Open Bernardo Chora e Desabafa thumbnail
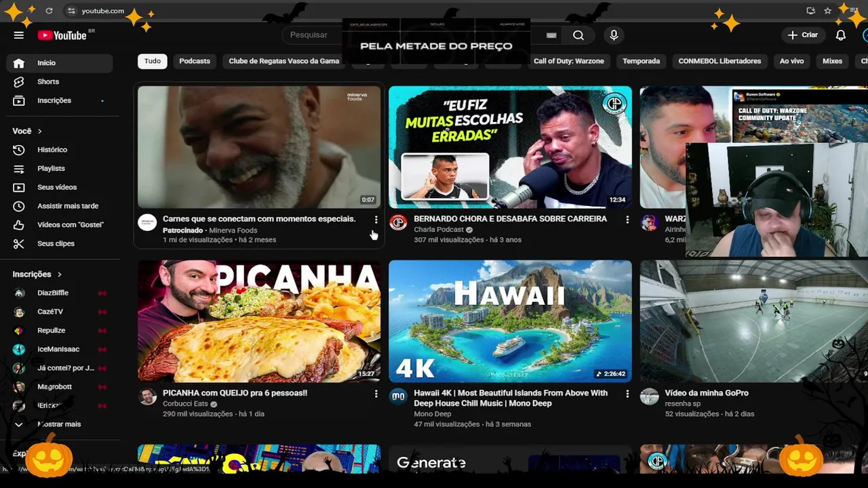Image resolution: width=868 pixels, height=488 pixels. click(x=510, y=146)
